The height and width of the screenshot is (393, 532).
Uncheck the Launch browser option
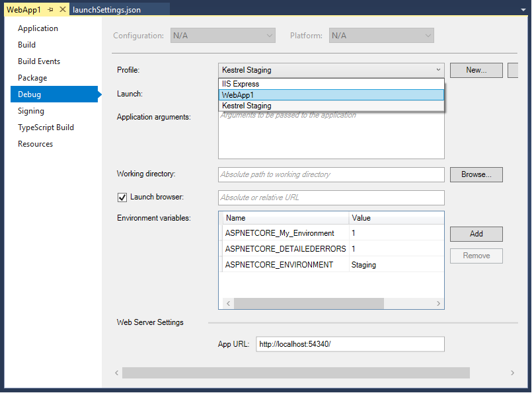tap(122, 197)
